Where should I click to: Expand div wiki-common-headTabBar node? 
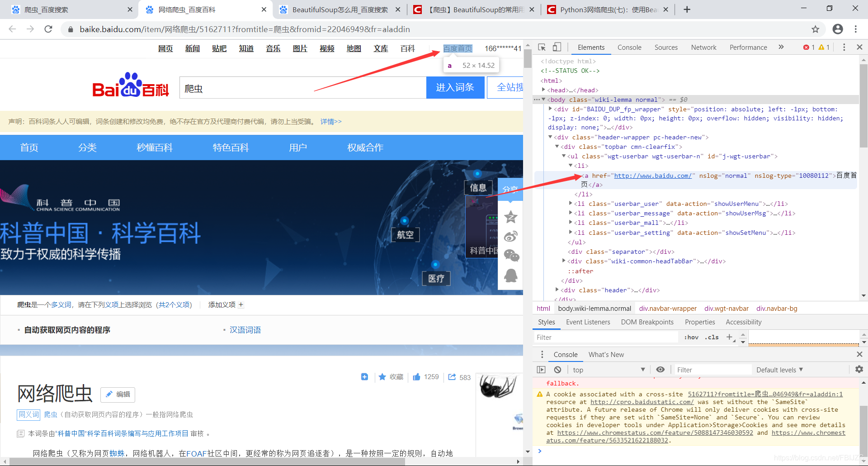tap(564, 261)
